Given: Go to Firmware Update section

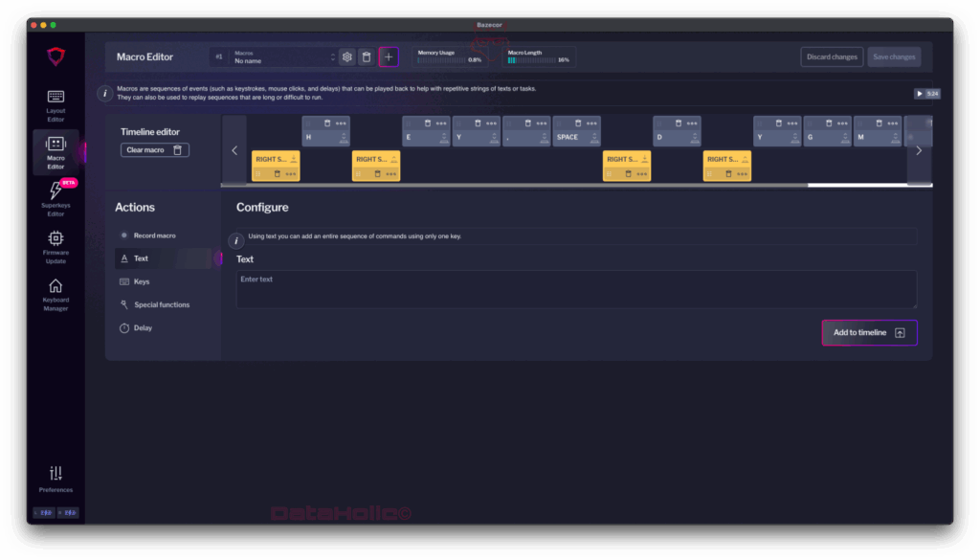Looking at the screenshot, I should (x=56, y=245).
